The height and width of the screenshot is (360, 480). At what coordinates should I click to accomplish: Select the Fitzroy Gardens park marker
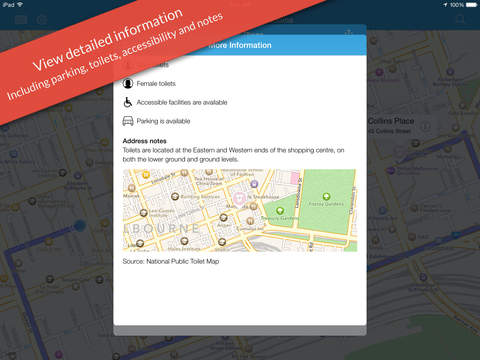click(x=326, y=196)
